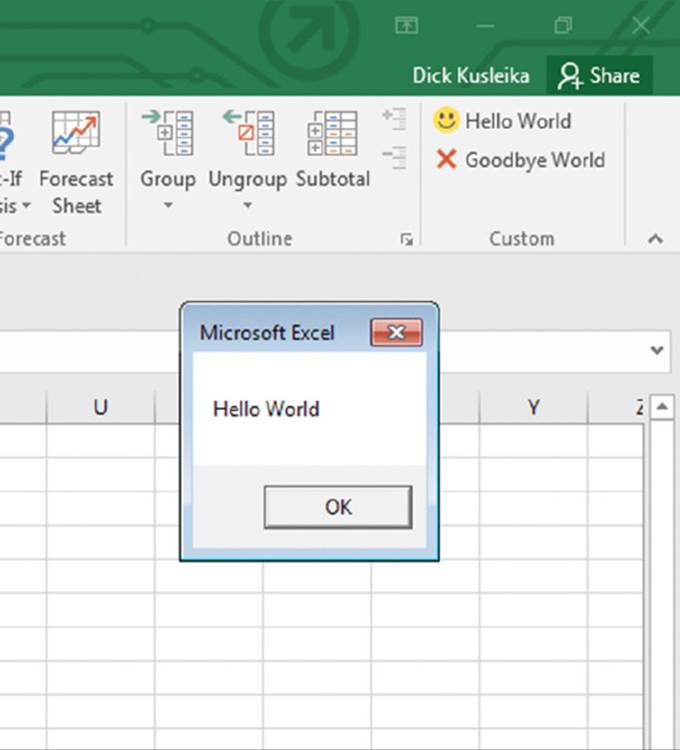This screenshot has height=750, width=680.
Task: Open the Forecast Sheet tool
Action: tap(77, 163)
